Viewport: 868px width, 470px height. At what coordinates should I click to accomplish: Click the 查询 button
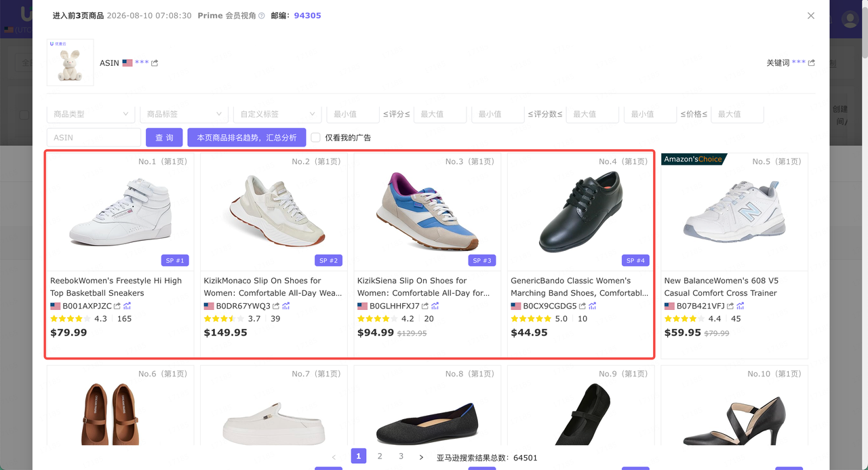(164, 138)
